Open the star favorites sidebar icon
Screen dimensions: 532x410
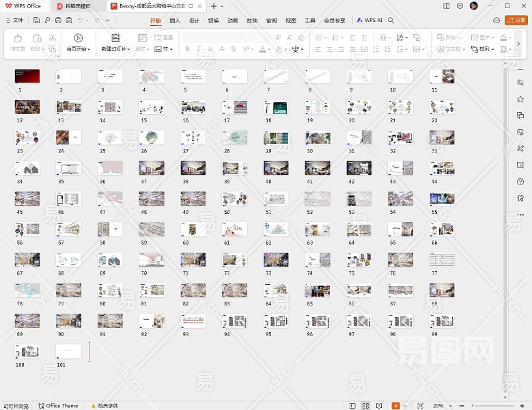[x=520, y=99]
